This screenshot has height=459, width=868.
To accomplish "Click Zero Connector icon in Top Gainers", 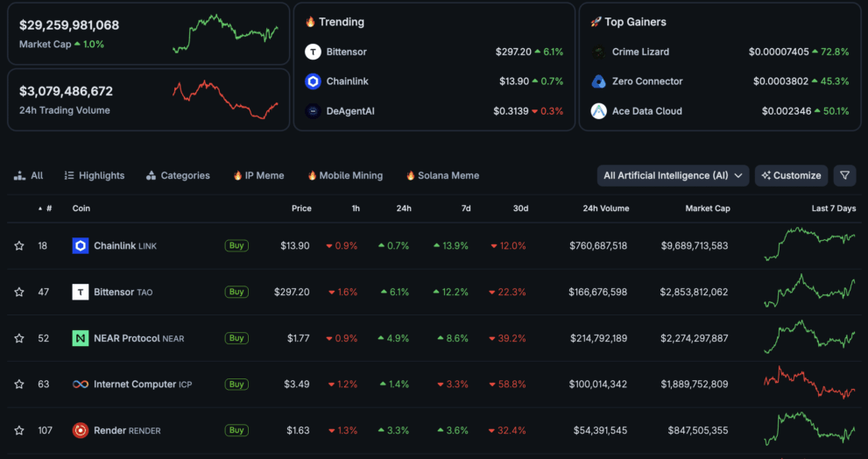I will [599, 81].
